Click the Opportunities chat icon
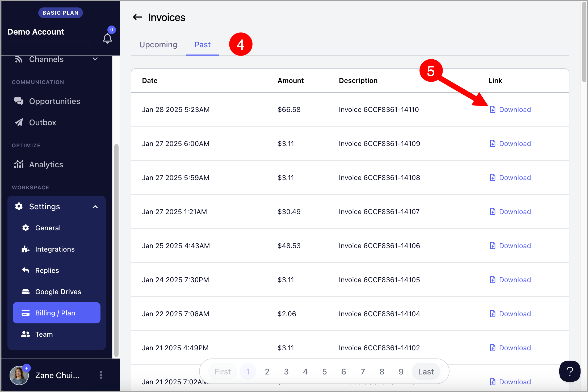This screenshot has width=588, height=392. coord(19,101)
